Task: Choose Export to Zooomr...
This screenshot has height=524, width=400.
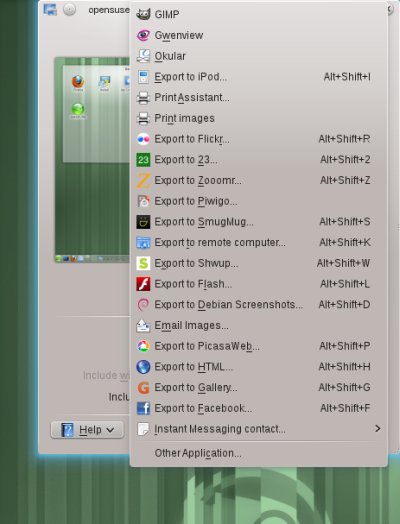Action: coord(258,180)
